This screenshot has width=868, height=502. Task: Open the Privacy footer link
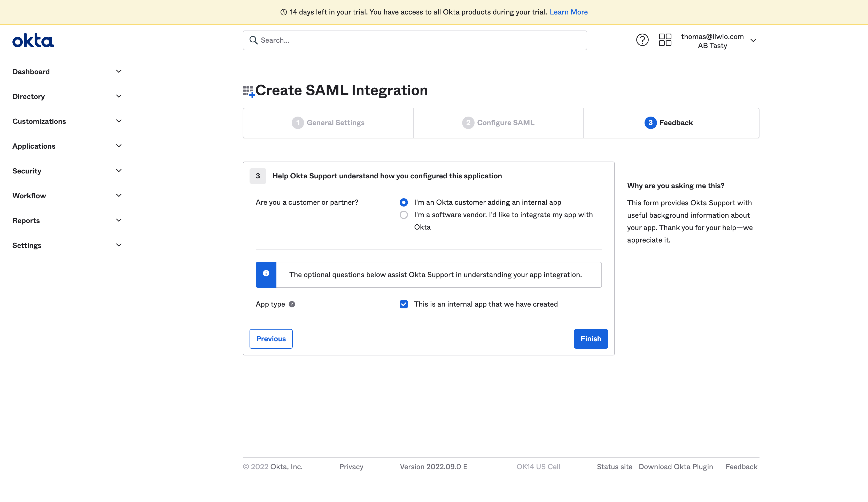coord(351,467)
